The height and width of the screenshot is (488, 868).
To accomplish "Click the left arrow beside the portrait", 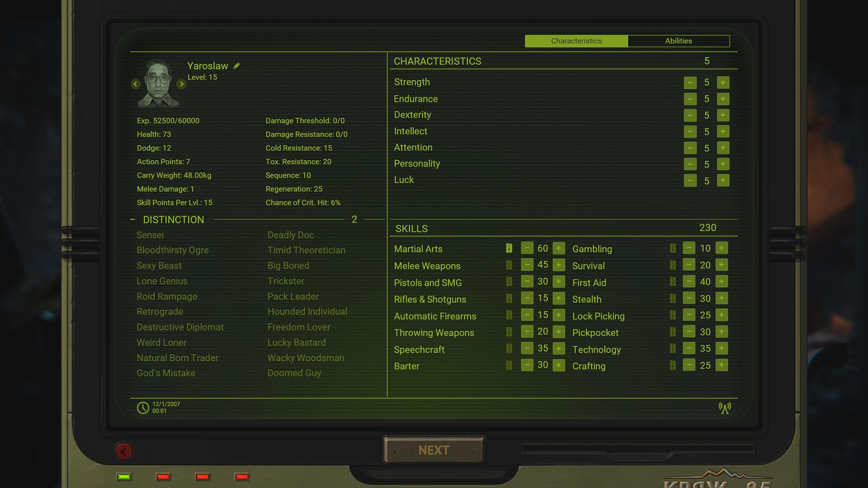I will 136,84.
